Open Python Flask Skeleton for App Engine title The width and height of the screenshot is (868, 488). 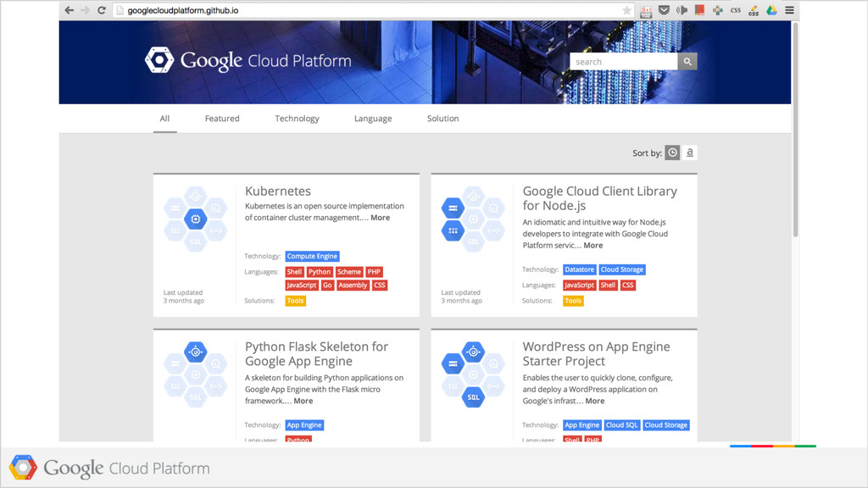pos(317,353)
